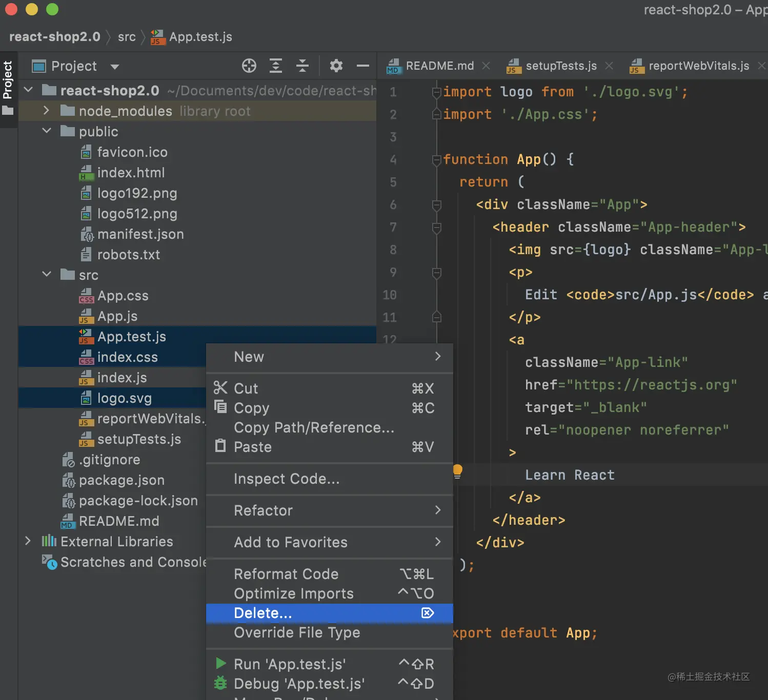
Task: Open Project panel settings gear
Action: (336, 66)
